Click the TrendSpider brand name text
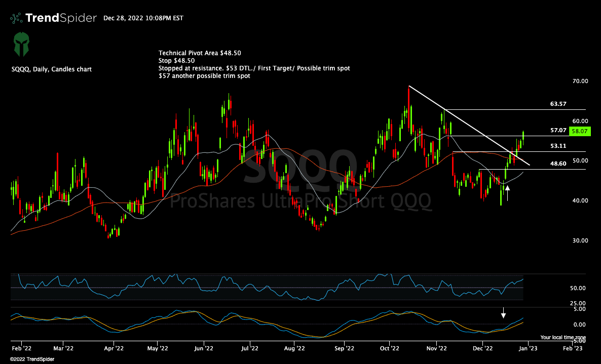This screenshot has width=601, height=364. click(x=61, y=18)
